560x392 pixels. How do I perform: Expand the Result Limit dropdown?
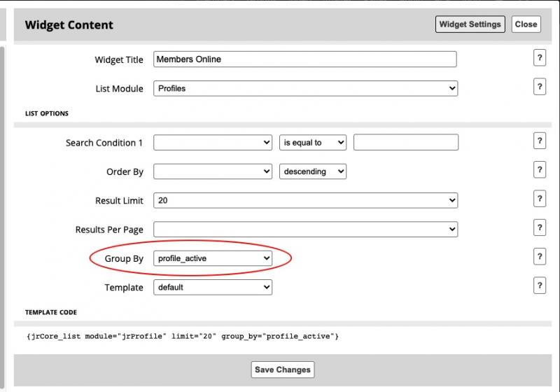[305, 201]
